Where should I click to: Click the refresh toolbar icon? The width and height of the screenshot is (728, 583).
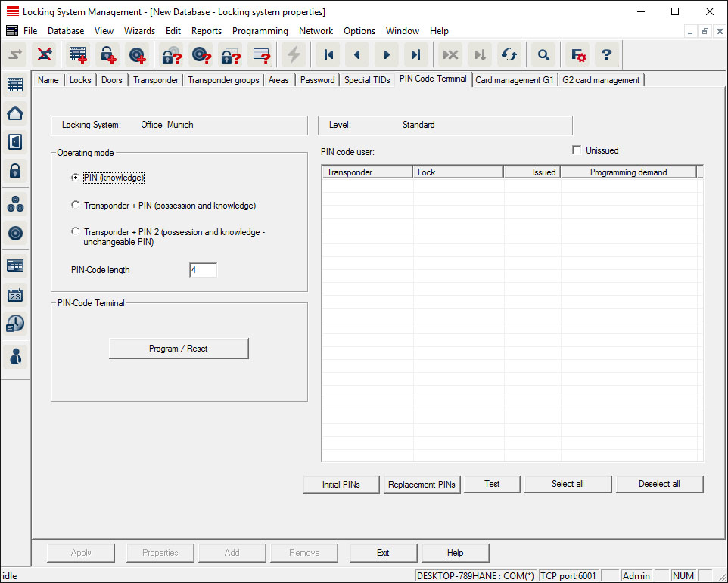tap(509, 54)
